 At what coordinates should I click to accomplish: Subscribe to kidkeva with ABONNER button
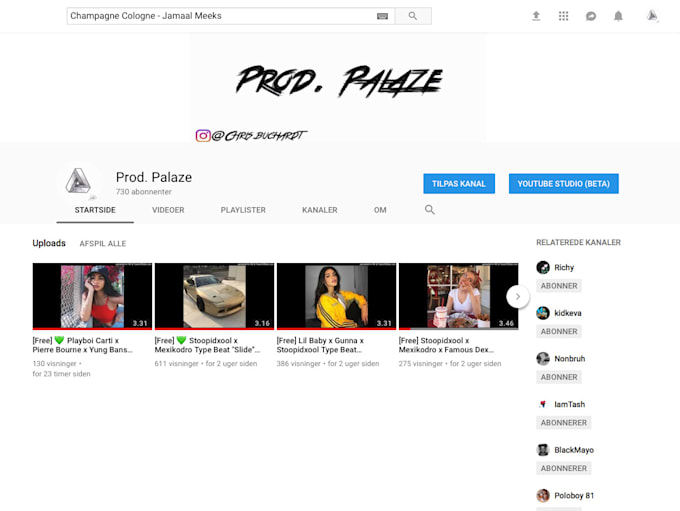(559, 331)
